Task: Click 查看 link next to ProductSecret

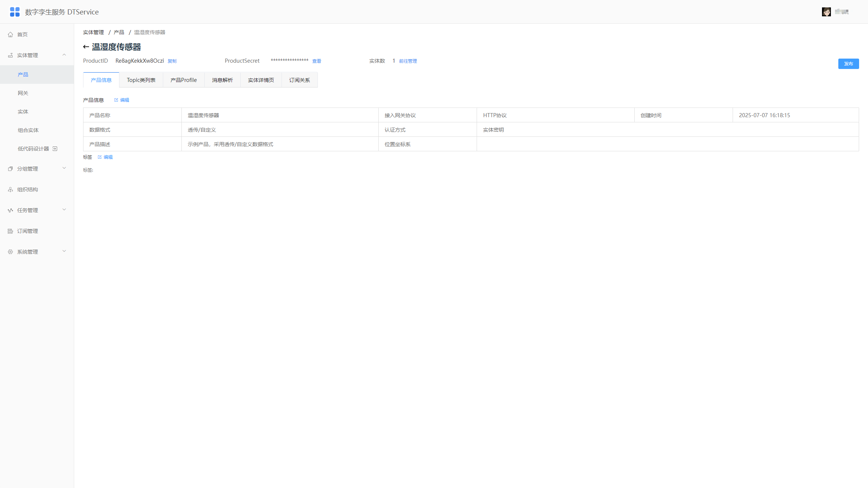Action: (317, 61)
